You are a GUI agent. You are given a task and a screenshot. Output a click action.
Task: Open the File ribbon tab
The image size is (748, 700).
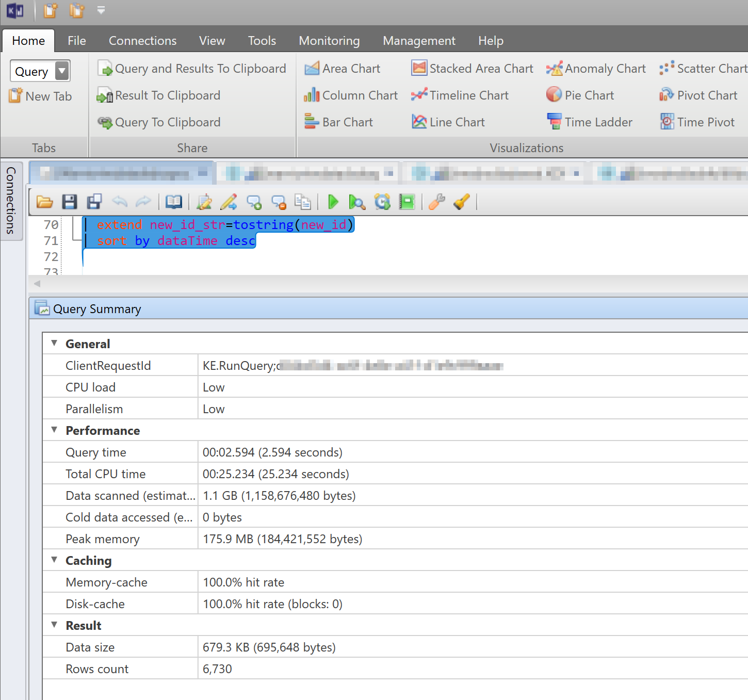(77, 41)
